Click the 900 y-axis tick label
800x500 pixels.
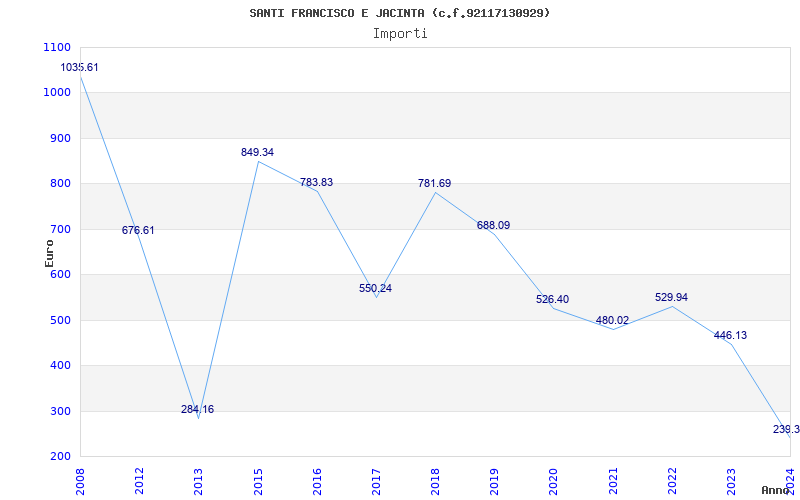coord(60,139)
